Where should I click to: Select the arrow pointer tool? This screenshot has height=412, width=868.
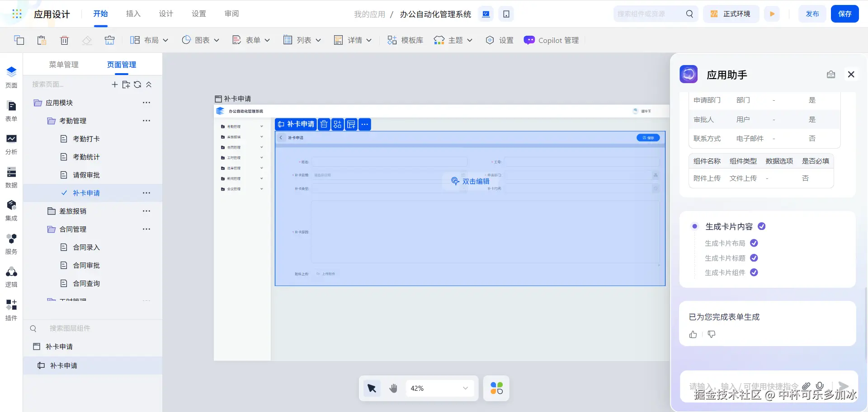click(x=372, y=388)
